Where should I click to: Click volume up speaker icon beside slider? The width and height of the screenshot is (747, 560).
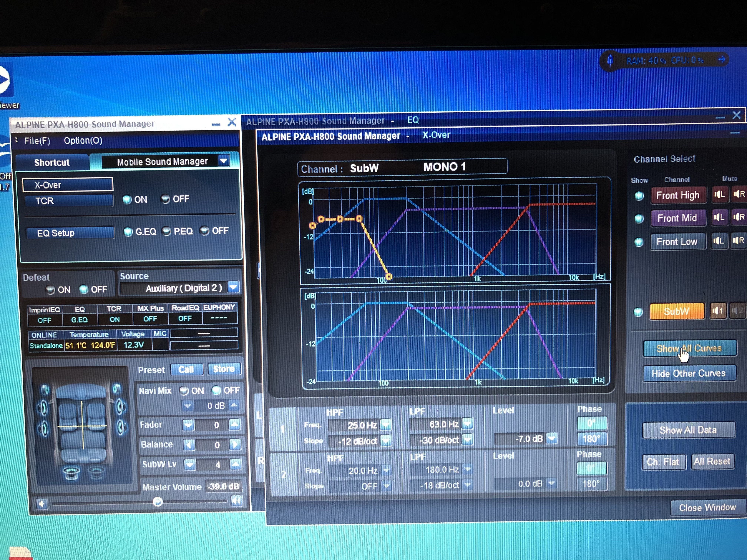(237, 501)
